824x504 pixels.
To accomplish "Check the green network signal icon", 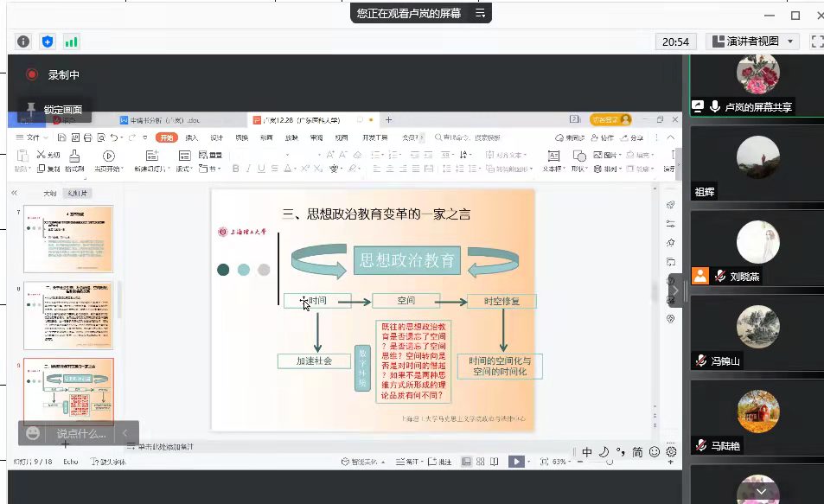I will pos(71,41).
